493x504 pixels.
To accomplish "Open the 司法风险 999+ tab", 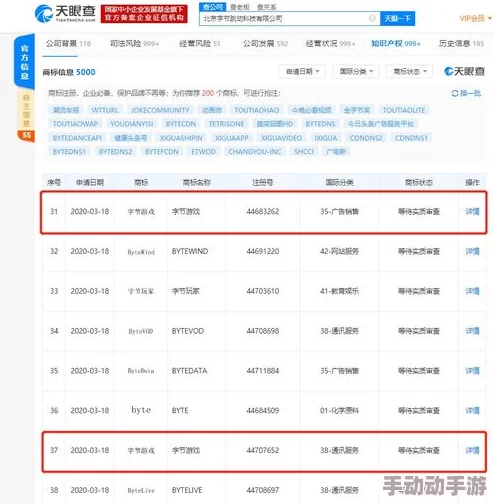I will coord(134,43).
